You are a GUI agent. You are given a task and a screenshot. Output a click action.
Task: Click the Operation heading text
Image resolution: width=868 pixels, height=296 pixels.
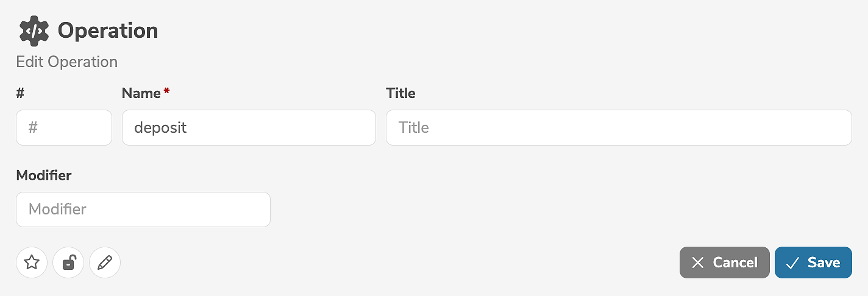(108, 30)
